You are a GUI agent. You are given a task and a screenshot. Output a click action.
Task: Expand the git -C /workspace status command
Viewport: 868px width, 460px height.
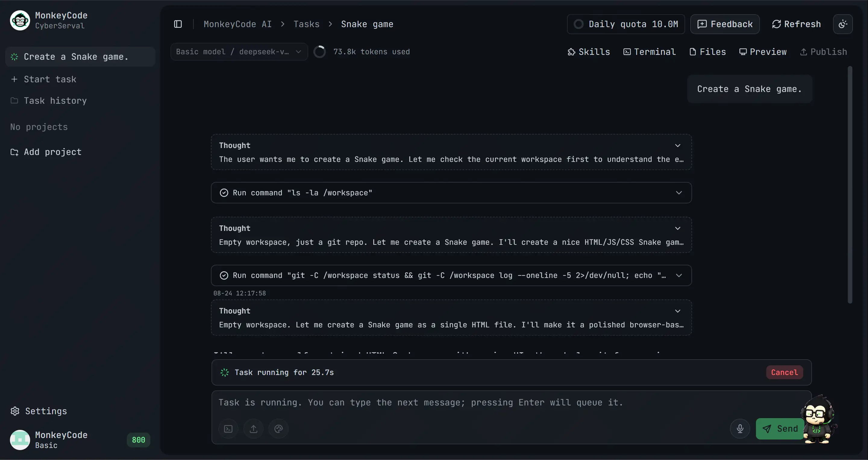coord(451,276)
